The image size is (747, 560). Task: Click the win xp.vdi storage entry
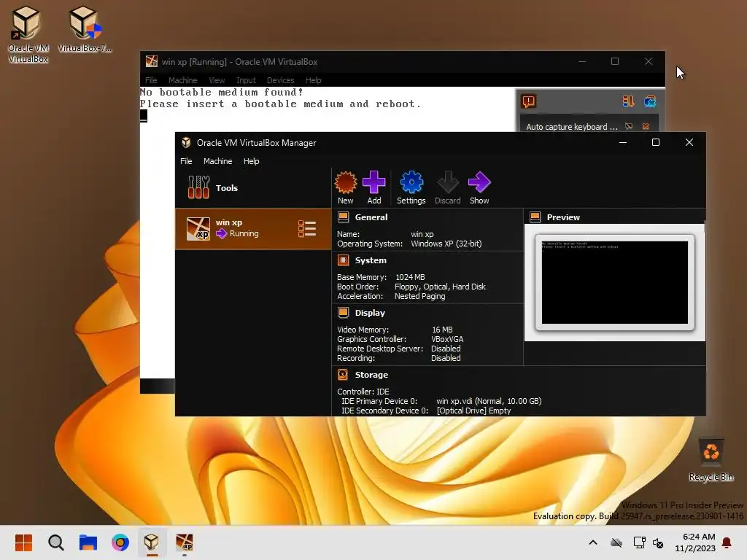(489, 401)
